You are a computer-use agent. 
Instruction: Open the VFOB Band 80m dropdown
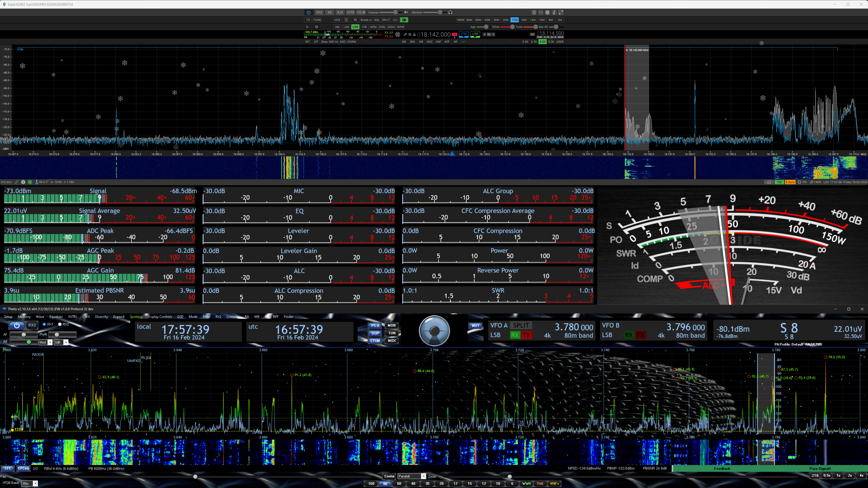pos(35,484)
